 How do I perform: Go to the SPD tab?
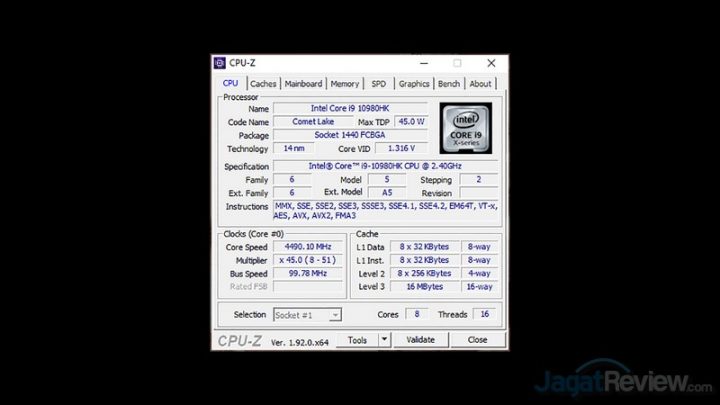point(379,84)
